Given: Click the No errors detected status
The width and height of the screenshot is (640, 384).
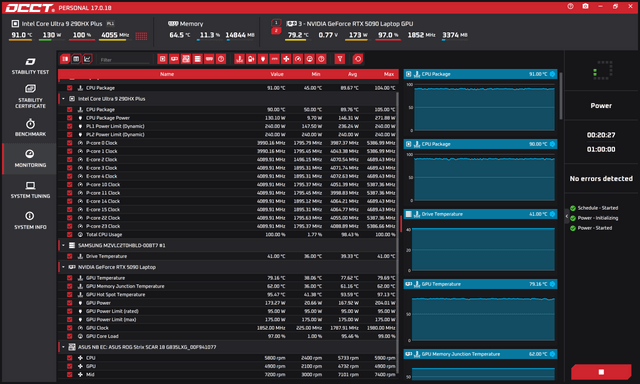Looking at the screenshot, I should click(x=601, y=178).
